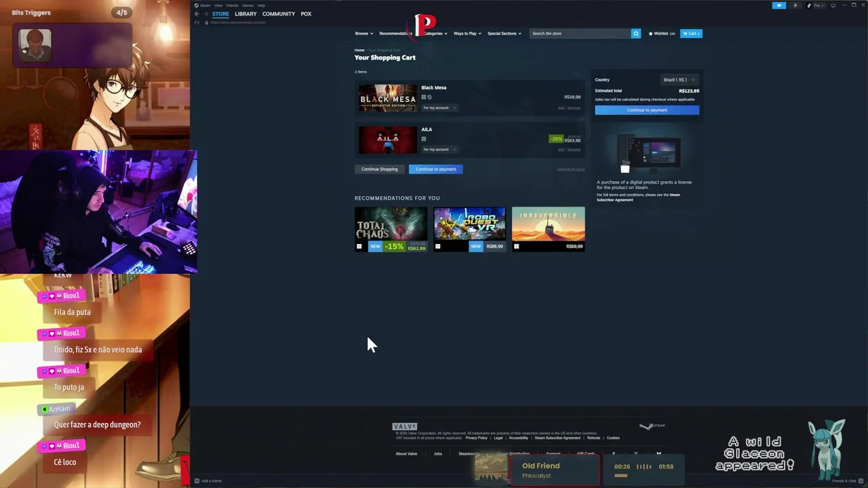Click the Refunds footer link
Viewport: 868px width, 488px height.
593,438
